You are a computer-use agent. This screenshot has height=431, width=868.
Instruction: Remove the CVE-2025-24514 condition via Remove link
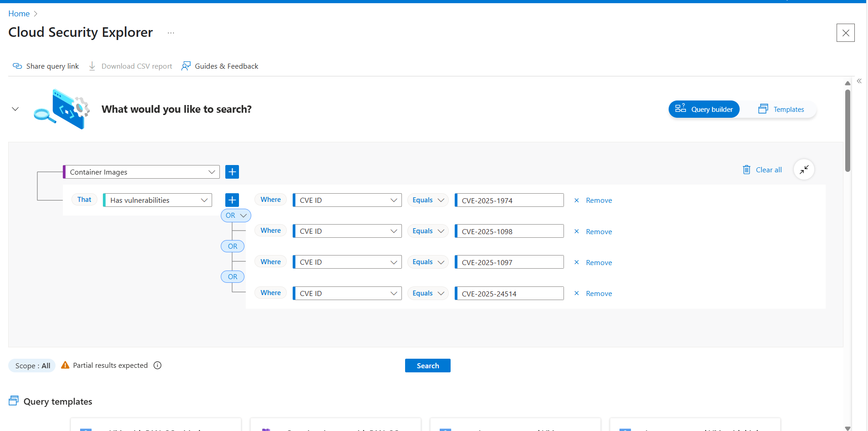[599, 293]
